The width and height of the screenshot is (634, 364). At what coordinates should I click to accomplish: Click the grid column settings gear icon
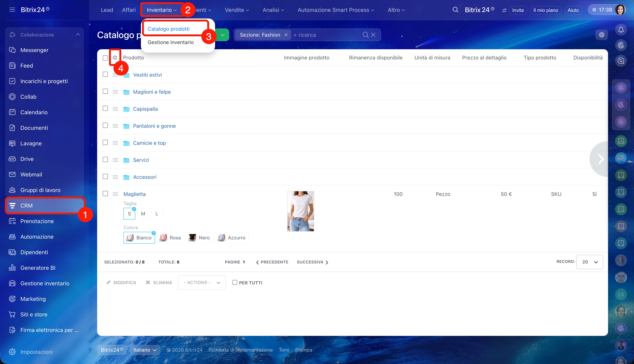coord(115,58)
